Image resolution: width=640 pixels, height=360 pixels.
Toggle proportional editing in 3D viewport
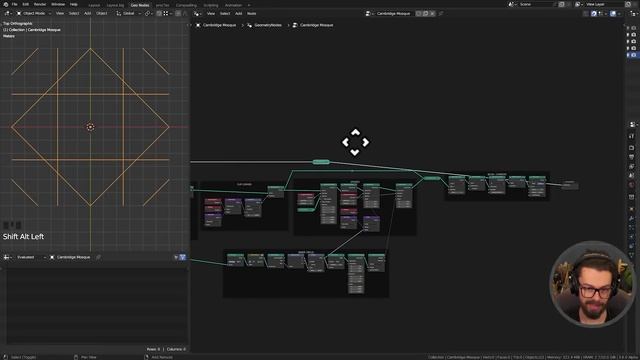[178, 13]
